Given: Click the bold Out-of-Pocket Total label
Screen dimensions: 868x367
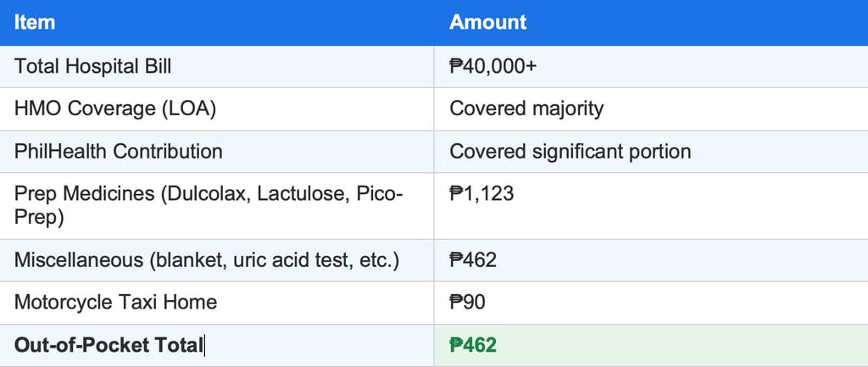Looking at the screenshot, I should coord(108,345).
